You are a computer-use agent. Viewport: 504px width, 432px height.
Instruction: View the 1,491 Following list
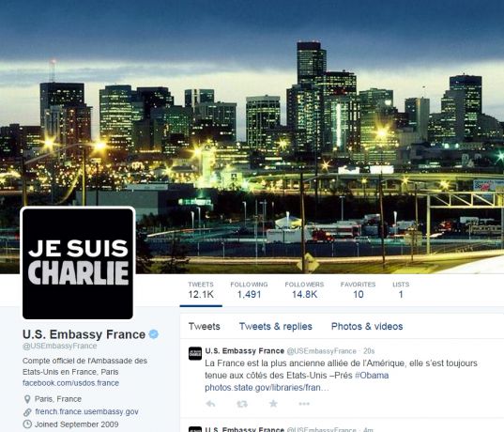[x=249, y=289]
